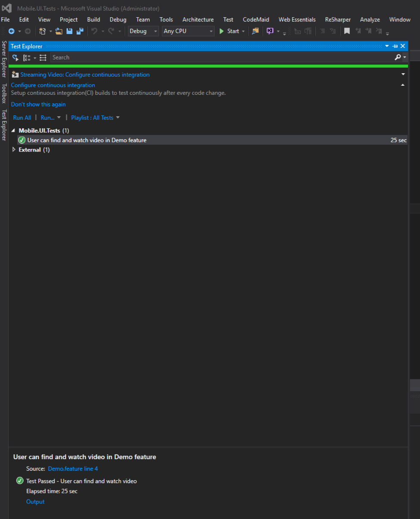420x519 pixels.
Task: Toggle the Test Explorer pin auto-hide button
Action: tap(395, 46)
